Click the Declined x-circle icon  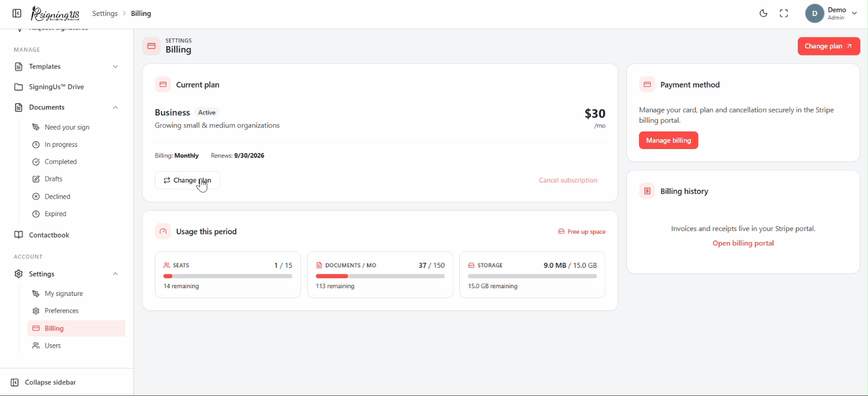click(36, 196)
